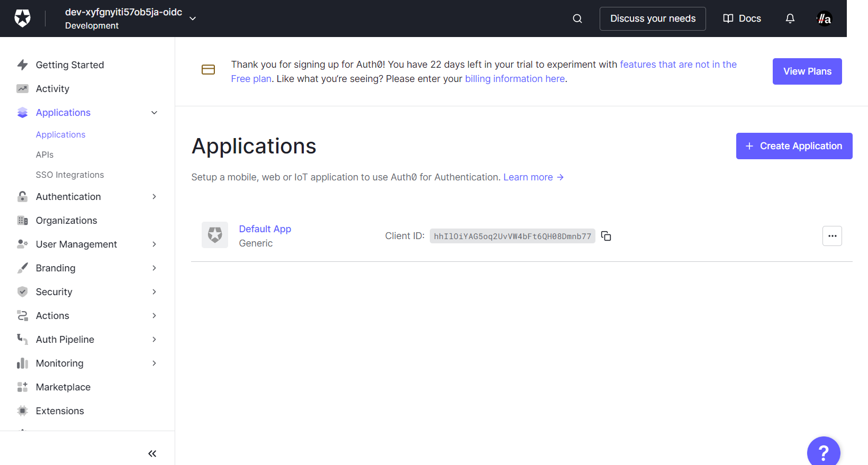868x465 pixels.
Task: Open the user avatar menu
Action: (x=824, y=19)
